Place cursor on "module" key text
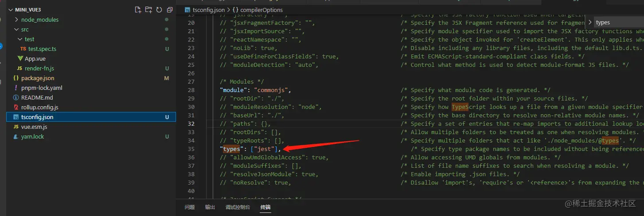Screen dimensions: 644x216 pos(233,90)
